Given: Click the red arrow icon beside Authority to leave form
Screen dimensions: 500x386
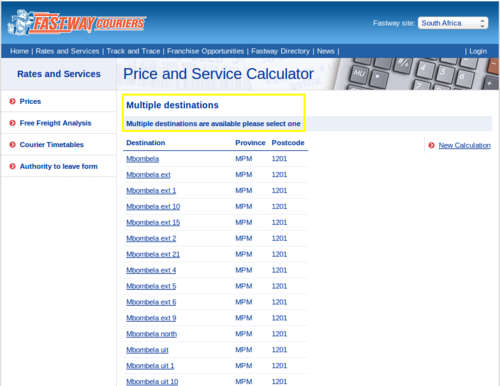Looking at the screenshot, I should tap(12, 166).
